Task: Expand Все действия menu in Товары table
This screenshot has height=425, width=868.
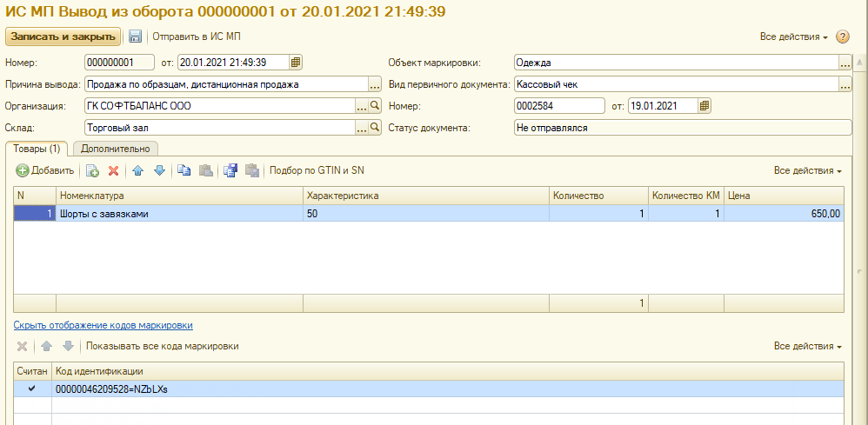Action: 808,171
